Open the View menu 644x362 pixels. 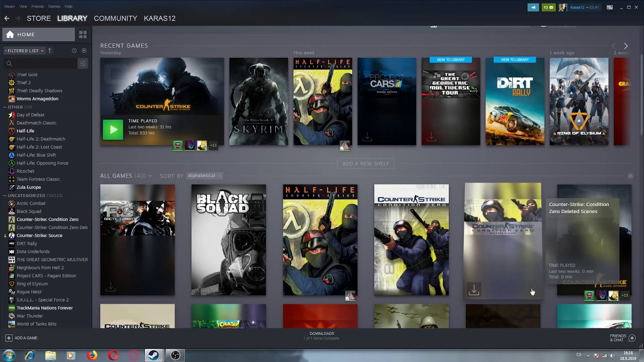pos(23,7)
